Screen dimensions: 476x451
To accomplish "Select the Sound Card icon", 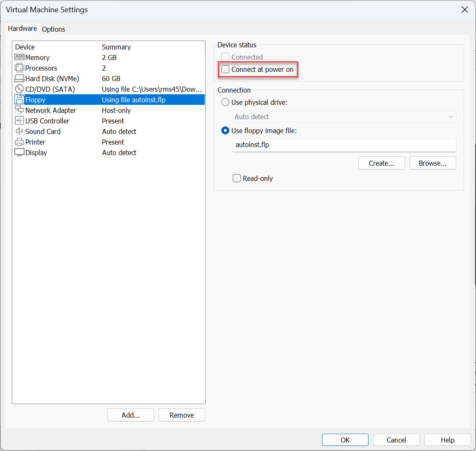I will click(x=19, y=131).
